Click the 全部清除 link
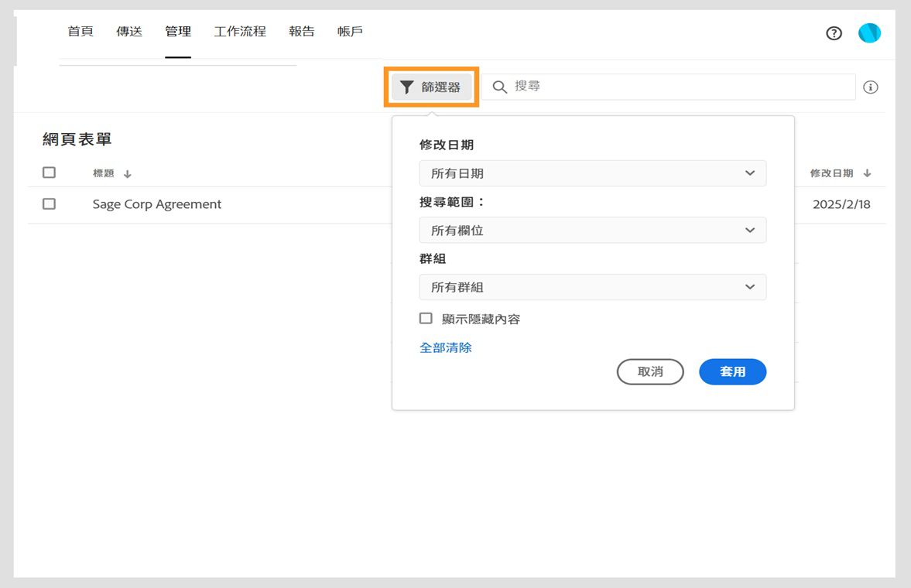This screenshot has height=588, width=911. click(446, 347)
